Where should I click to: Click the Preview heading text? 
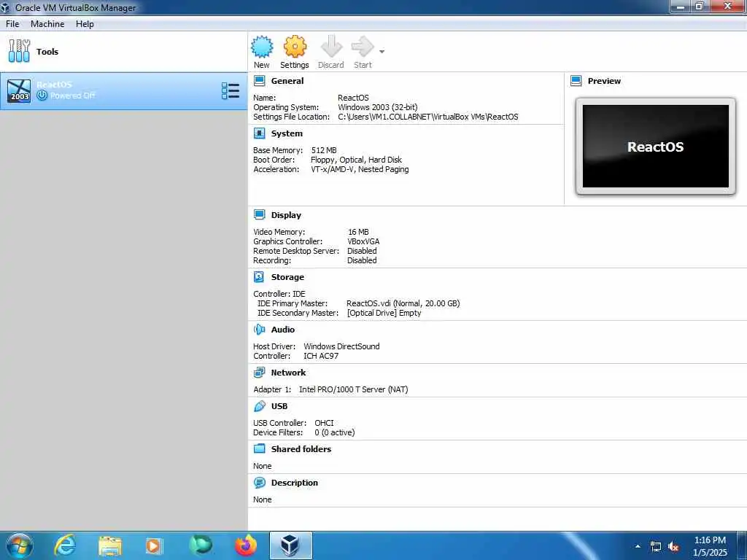tap(604, 81)
